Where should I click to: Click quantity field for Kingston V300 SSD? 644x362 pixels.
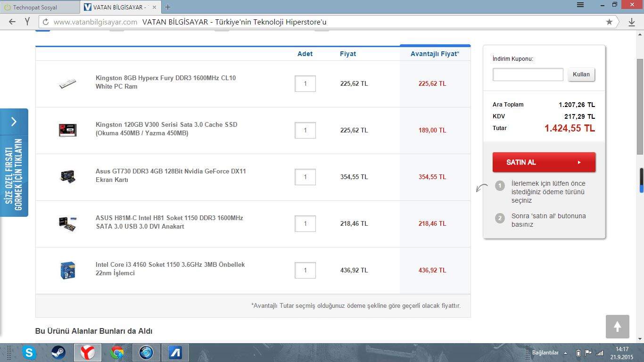point(305,130)
